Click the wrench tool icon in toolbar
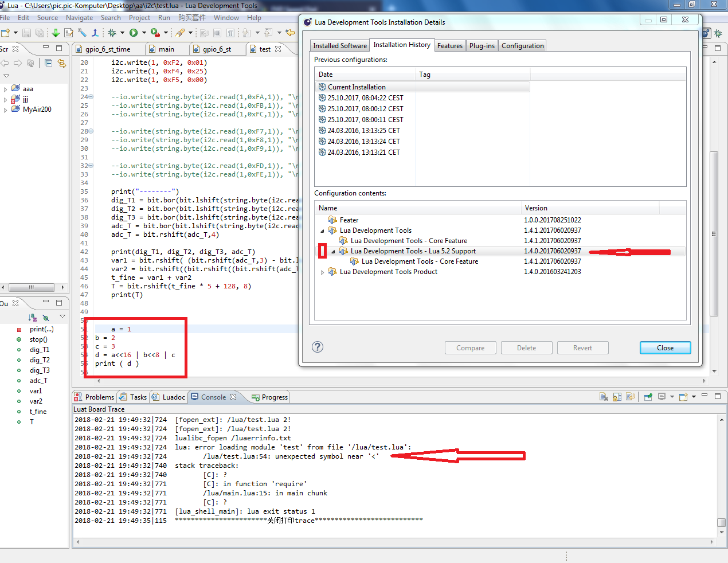 (x=82, y=33)
